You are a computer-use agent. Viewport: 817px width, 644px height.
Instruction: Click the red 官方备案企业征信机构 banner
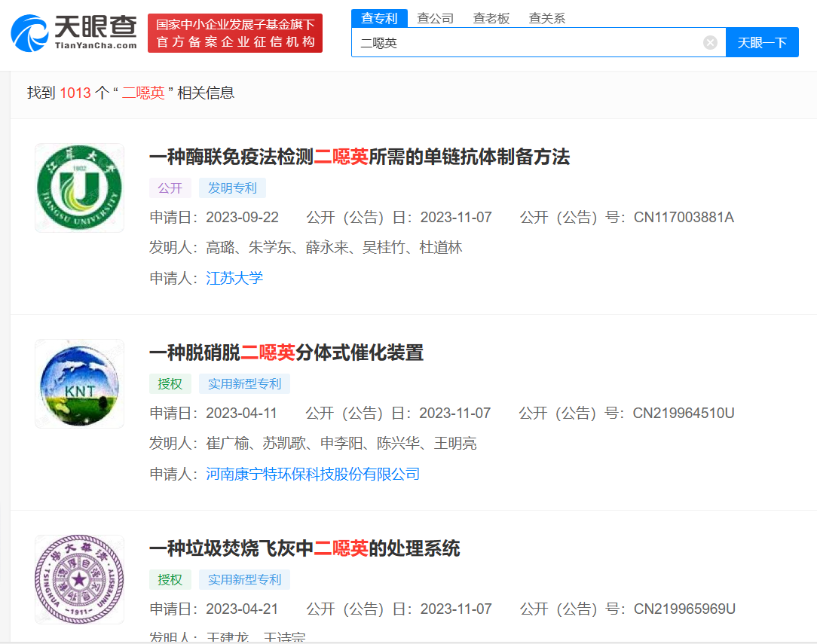point(235,33)
